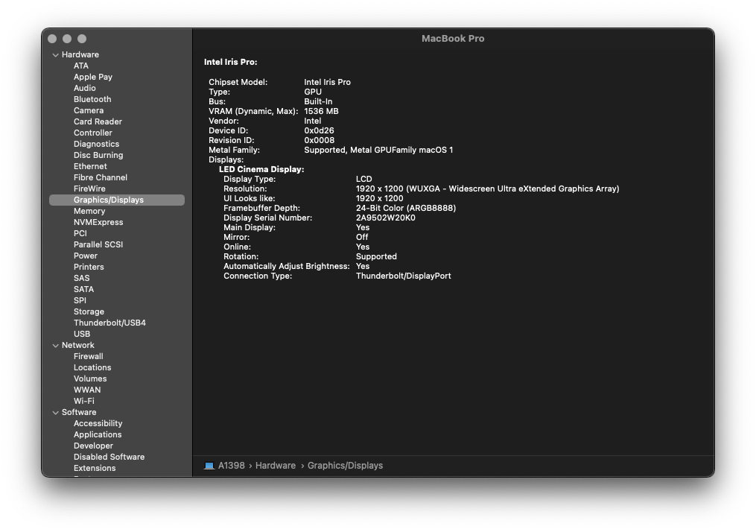
Task: Collapse the Network section chevron
Action: [55, 345]
